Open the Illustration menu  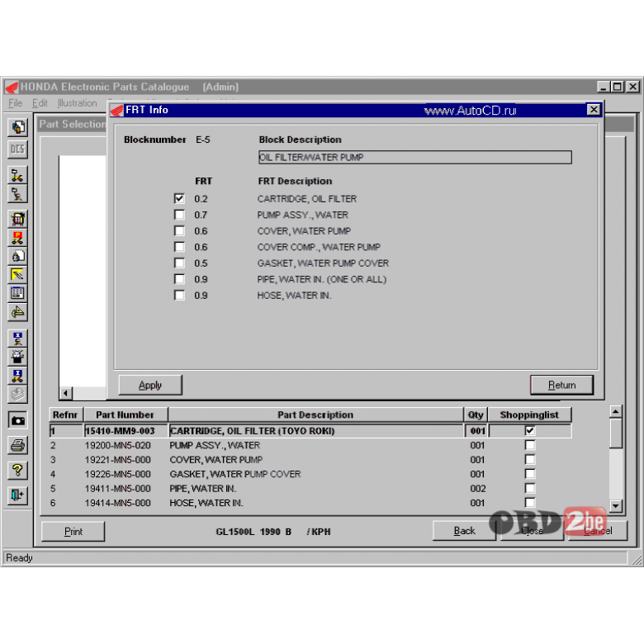(78, 103)
